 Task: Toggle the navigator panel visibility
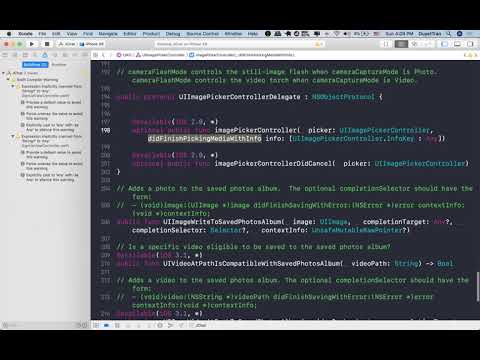click(445, 44)
